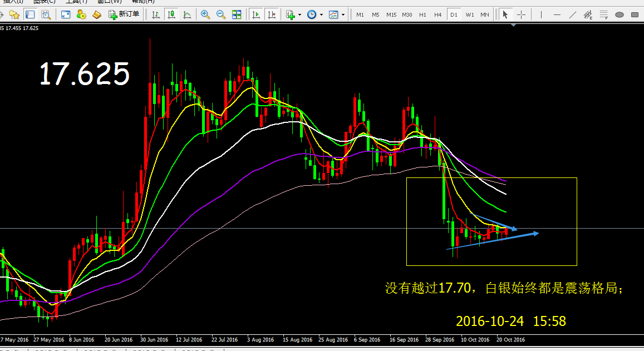Screen dimensions: 644x351
Task: Switch chart to bar chart display
Action: click(x=156, y=15)
